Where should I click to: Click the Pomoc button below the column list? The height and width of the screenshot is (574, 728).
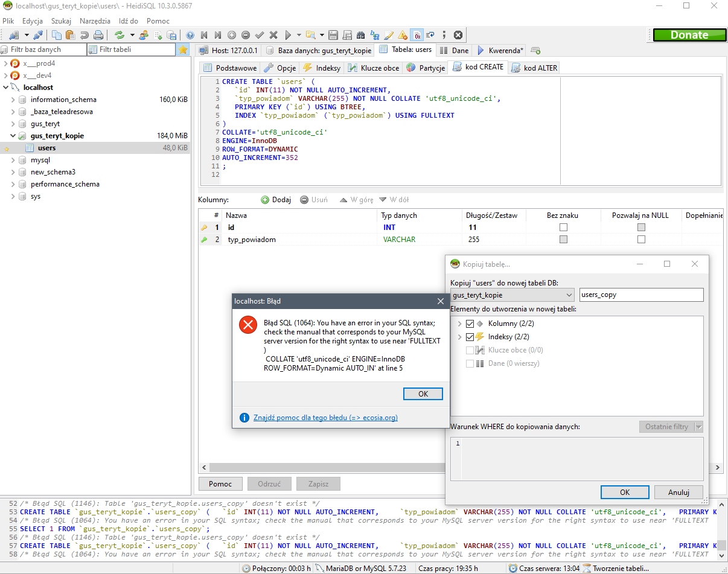point(220,483)
